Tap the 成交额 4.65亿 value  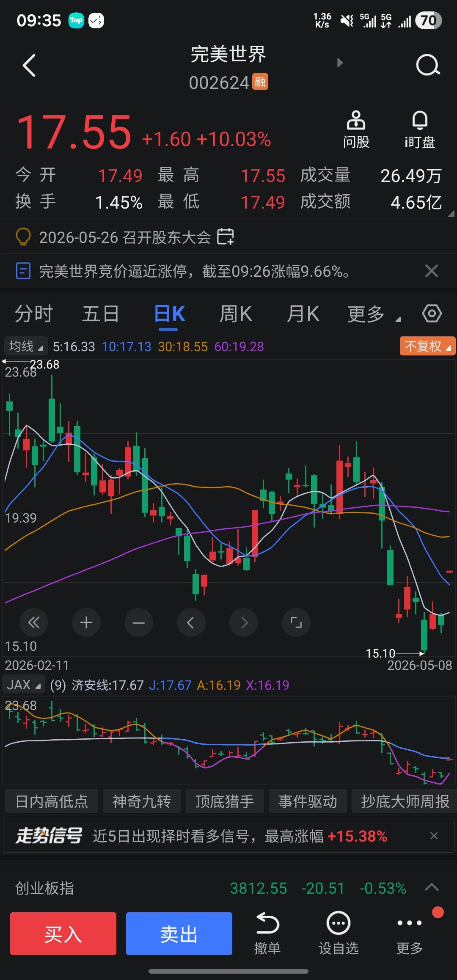[x=416, y=202]
